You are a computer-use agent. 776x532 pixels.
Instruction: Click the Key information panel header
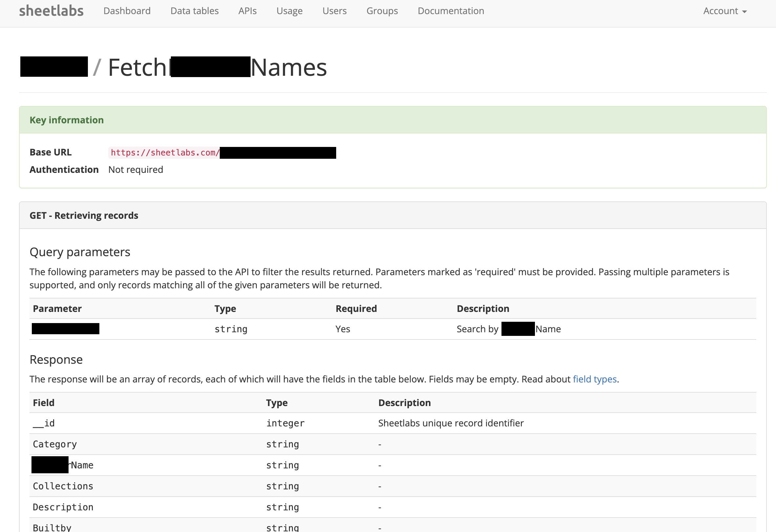tap(393, 120)
